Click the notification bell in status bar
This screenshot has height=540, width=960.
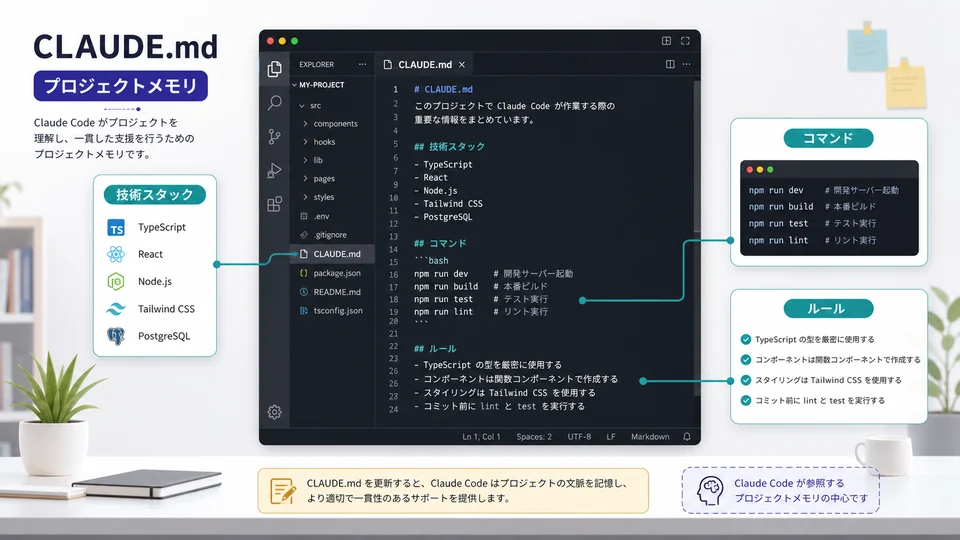pyautogui.click(x=687, y=437)
